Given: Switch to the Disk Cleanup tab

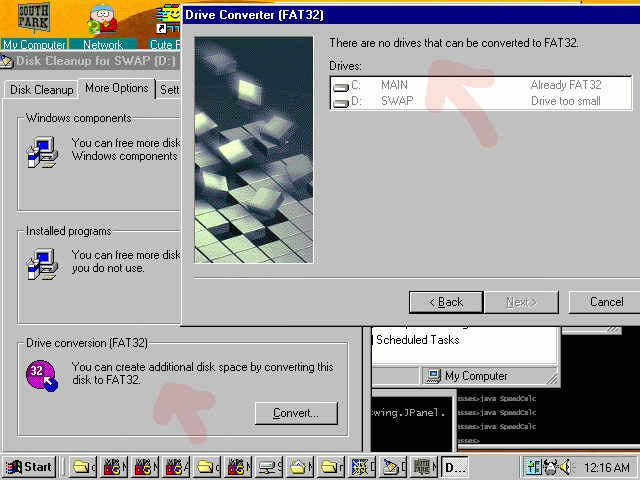Looking at the screenshot, I should point(42,90).
